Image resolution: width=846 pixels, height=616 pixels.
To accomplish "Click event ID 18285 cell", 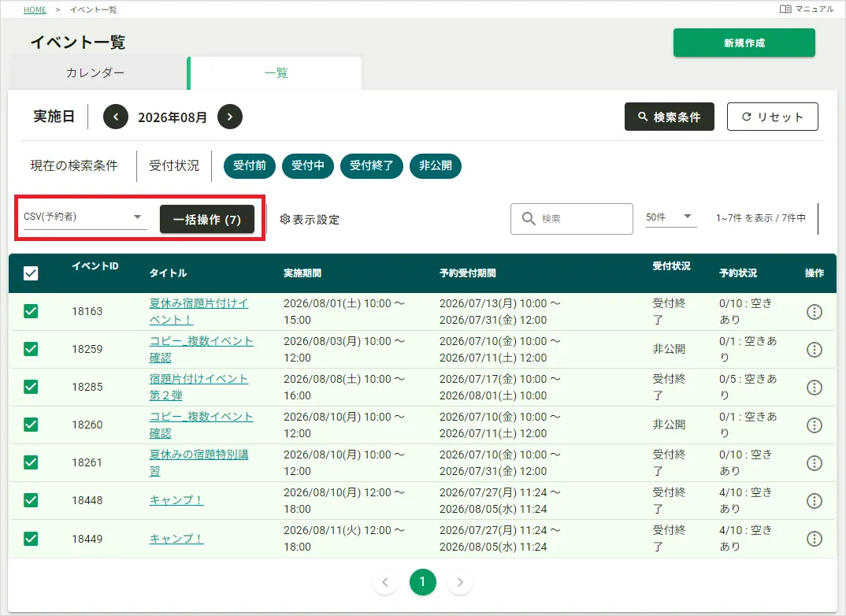I will 87,387.
